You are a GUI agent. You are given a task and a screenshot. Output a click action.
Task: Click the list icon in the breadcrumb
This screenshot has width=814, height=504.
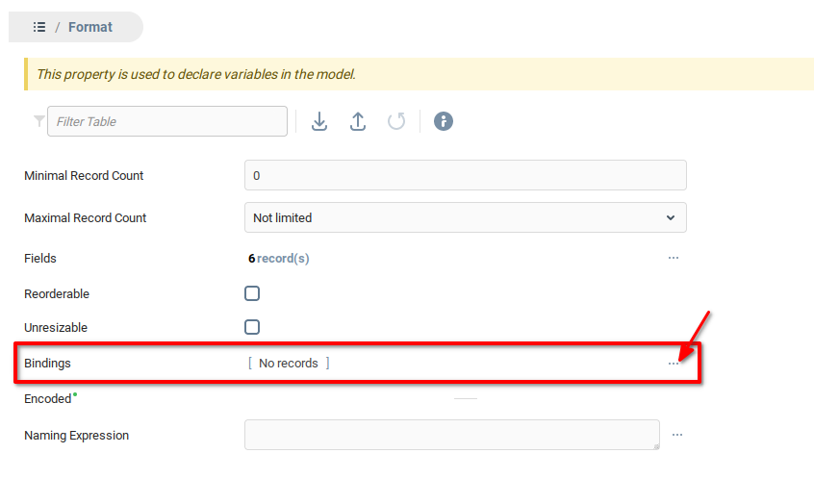(x=39, y=27)
